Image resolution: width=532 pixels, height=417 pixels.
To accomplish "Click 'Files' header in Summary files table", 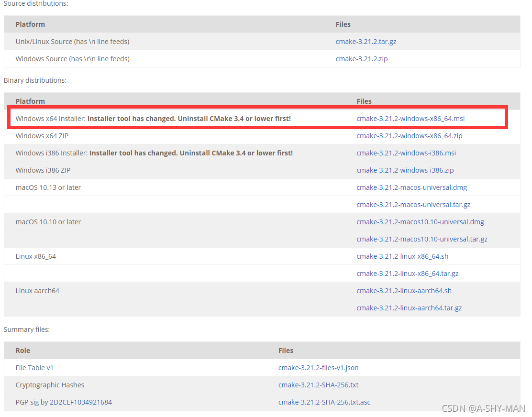I will 286,351.
